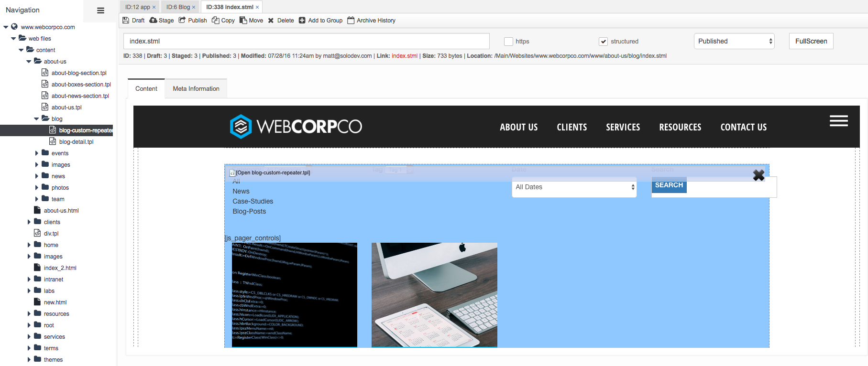Open the Meta Information tab
The height and width of the screenshot is (366, 868).
196,89
